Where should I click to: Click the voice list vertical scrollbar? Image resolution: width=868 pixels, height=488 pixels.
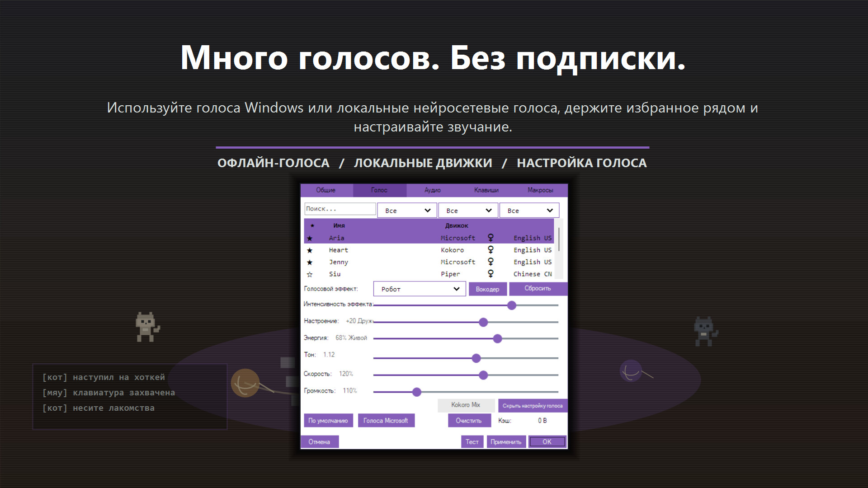coord(559,249)
